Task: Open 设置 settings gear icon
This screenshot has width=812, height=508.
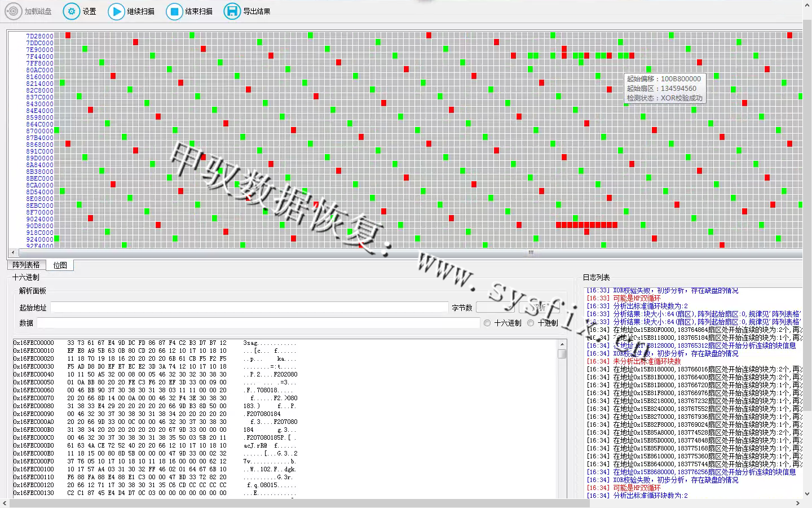Action: (71, 11)
